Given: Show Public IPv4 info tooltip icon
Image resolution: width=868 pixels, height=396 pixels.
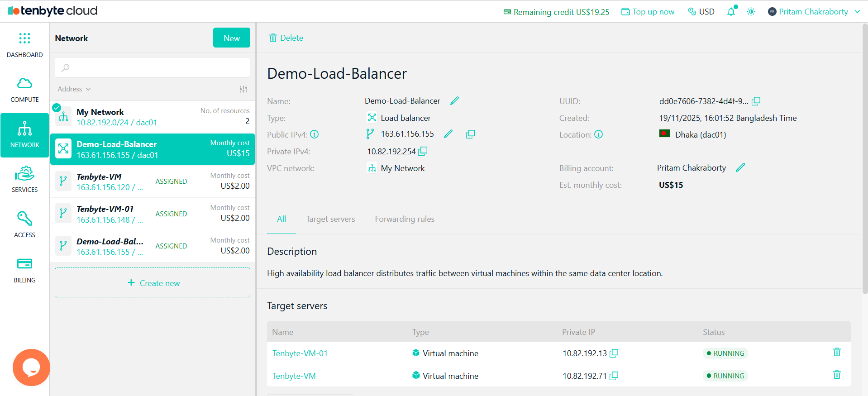Looking at the screenshot, I should pos(315,134).
